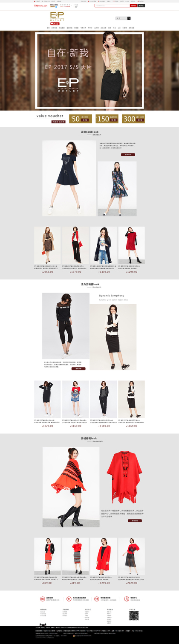The height and width of the screenshot is (644, 179).
Task: Open the 2969.00 camel coat product thumbnail
Action: point(48,245)
